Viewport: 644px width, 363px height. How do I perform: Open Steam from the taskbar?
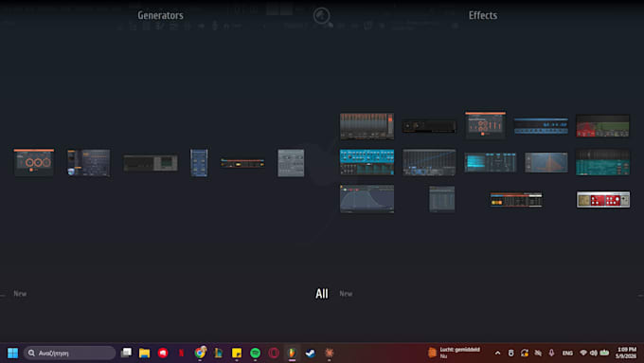tap(310, 353)
